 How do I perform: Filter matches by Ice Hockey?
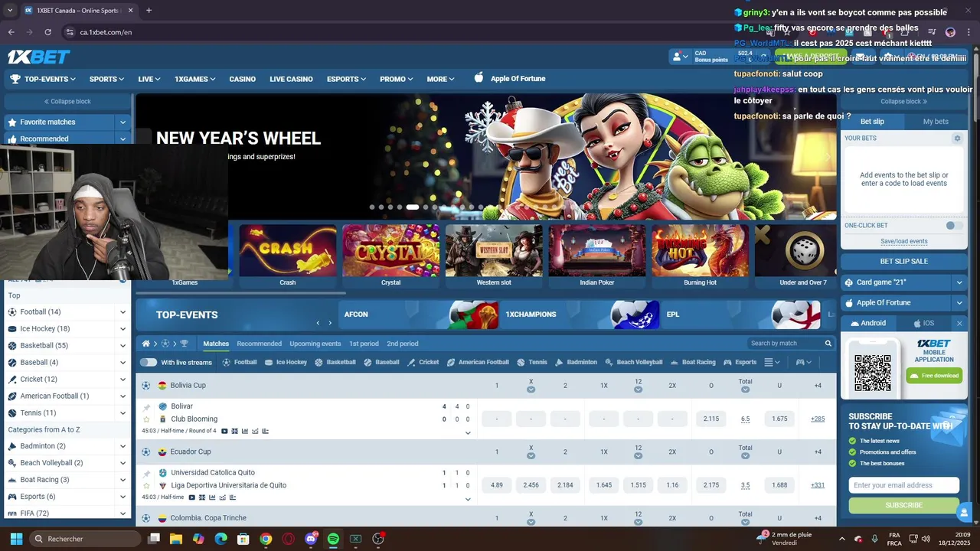(285, 362)
